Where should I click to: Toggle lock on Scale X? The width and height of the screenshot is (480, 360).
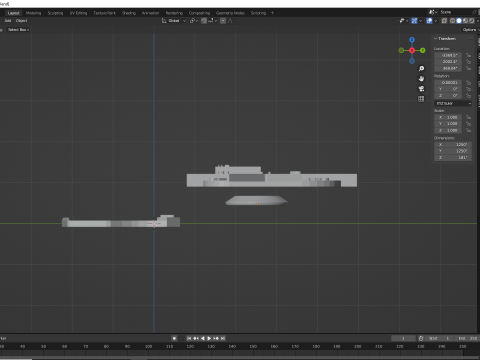coord(468,117)
